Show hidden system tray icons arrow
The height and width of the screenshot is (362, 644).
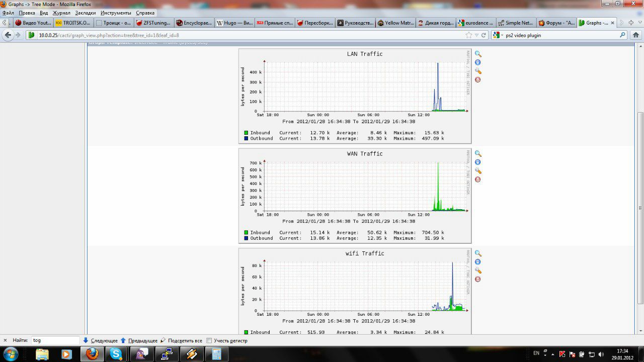pyautogui.click(x=553, y=354)
